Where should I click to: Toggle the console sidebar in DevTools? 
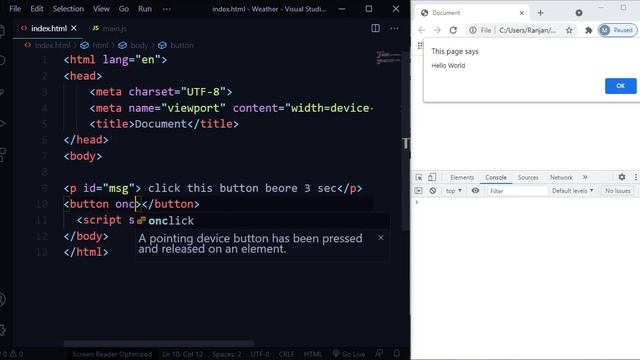coord(418,191)
